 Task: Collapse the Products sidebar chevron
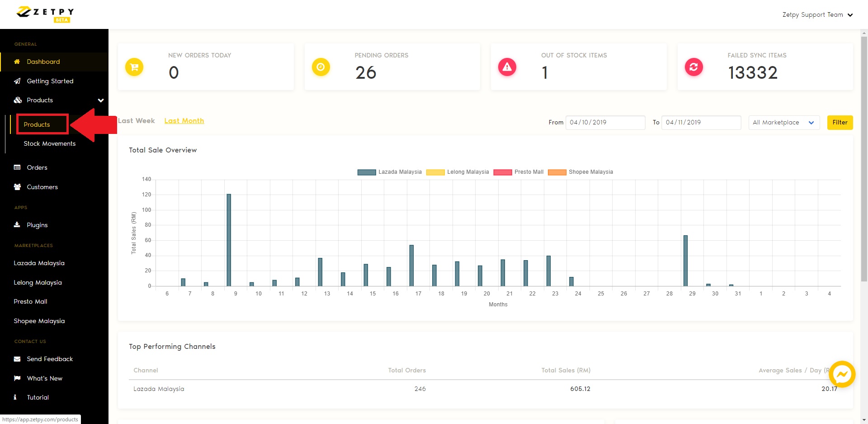click(x=101, y=100)
